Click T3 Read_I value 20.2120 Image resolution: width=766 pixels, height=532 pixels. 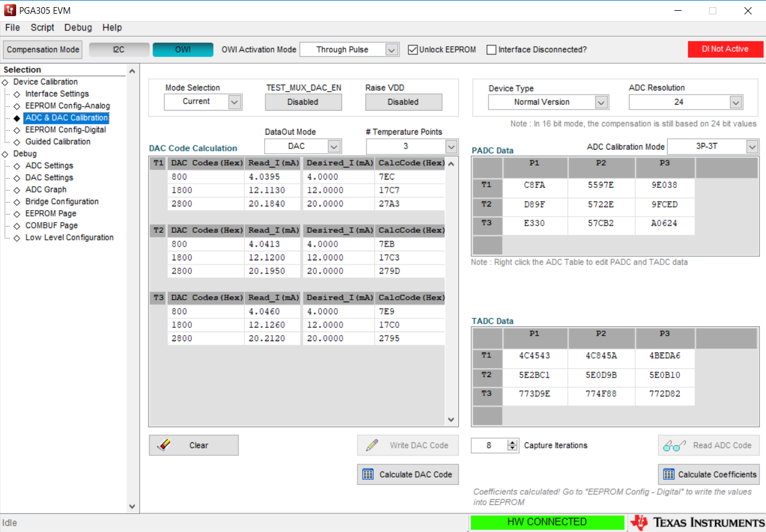[x=272, y=339]
